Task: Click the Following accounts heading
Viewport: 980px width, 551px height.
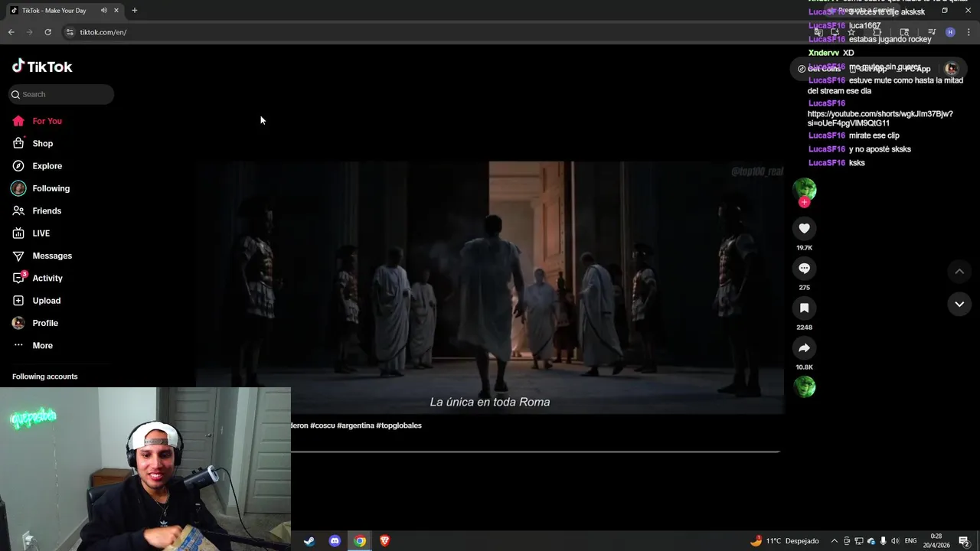Action: pyautogui.click(x=45, y=377)
